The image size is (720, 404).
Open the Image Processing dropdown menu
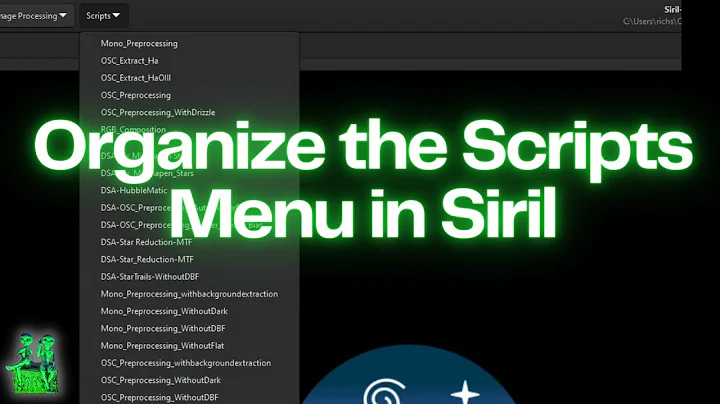coord(36,16)
